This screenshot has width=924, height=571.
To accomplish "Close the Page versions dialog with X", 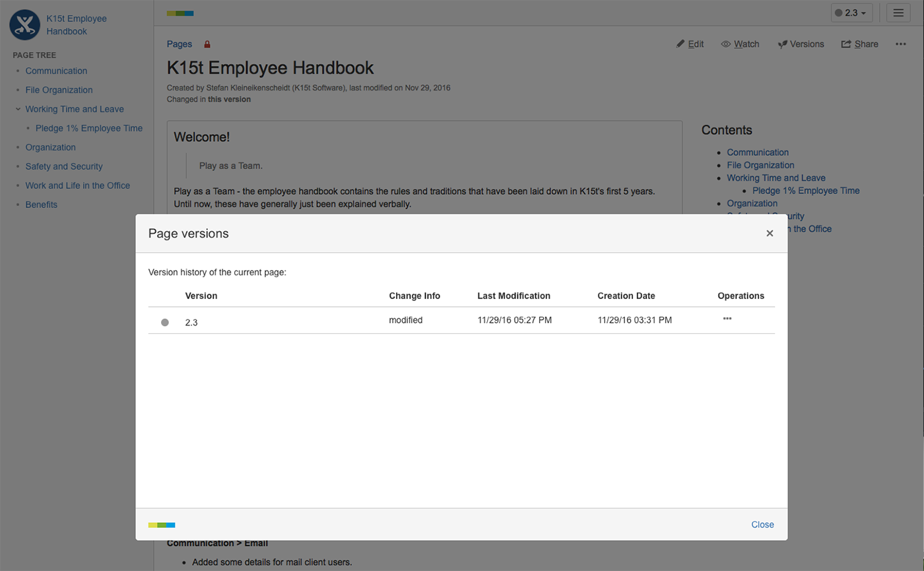I will 770,233.
